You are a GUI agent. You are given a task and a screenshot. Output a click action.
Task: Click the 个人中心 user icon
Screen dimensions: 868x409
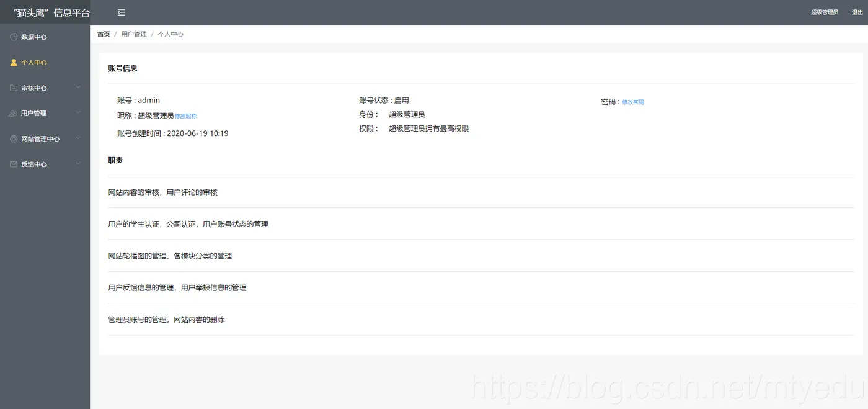14,62
